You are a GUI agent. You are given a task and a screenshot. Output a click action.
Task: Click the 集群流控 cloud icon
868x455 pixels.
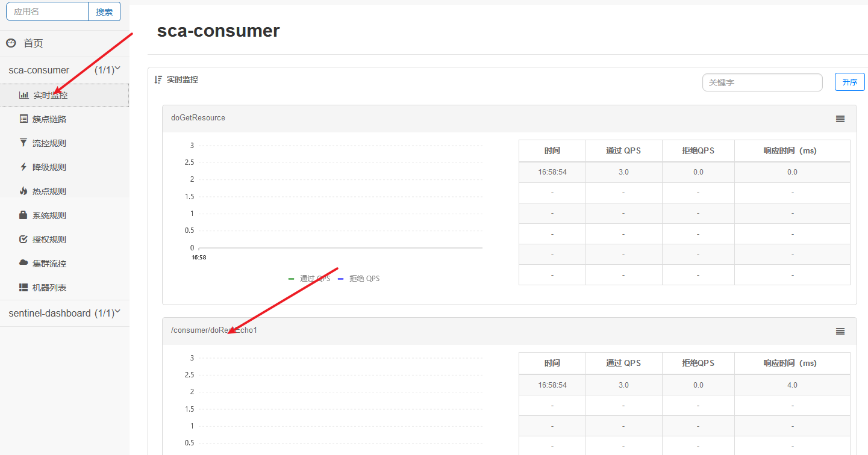pyautogui.click(x=23, y=263)
